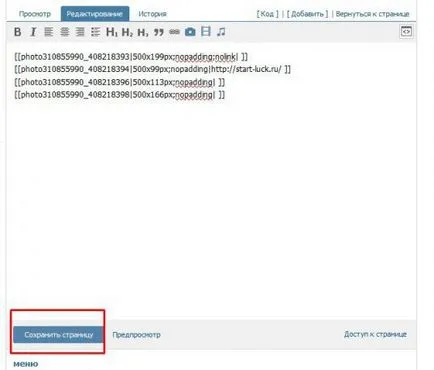Insert an H2 heading

click(x=127, y=32)
